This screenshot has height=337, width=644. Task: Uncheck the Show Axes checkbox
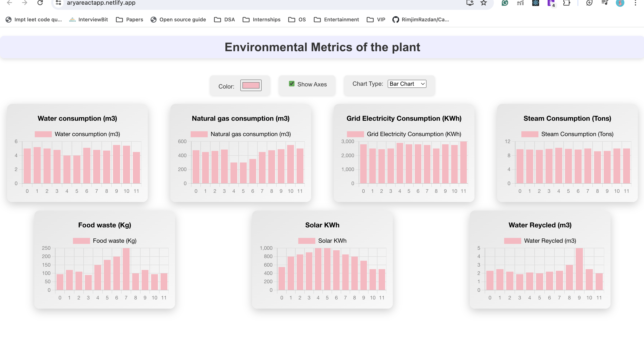tap(292, 84)
